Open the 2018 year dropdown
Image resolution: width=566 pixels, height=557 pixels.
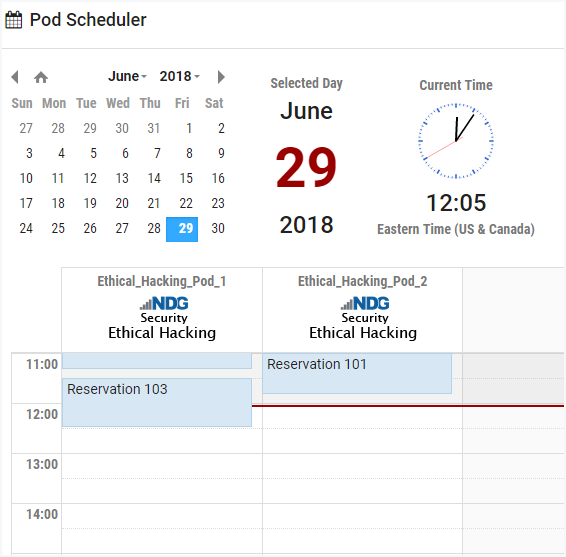(x=179, y=77)
